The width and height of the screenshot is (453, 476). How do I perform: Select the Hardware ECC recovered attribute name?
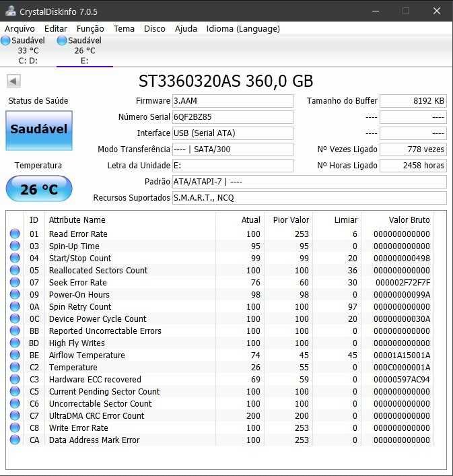pos(95,380)
